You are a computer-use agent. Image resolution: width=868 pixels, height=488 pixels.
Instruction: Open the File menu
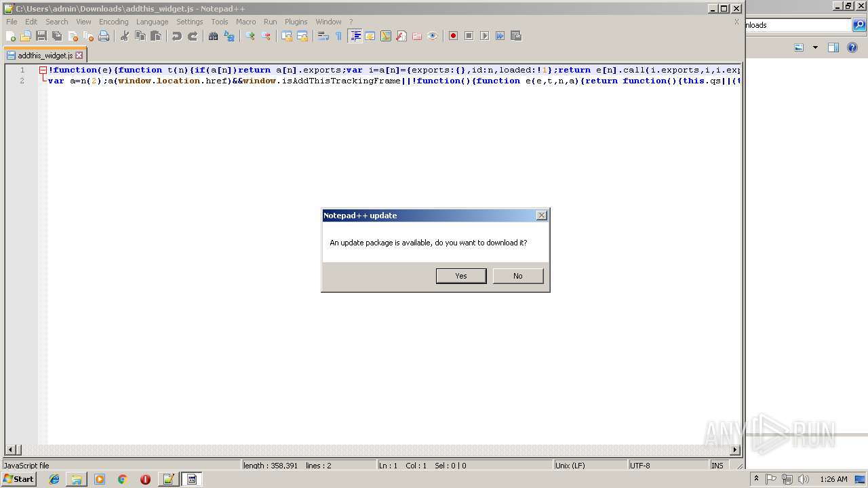tap(12, 22)
